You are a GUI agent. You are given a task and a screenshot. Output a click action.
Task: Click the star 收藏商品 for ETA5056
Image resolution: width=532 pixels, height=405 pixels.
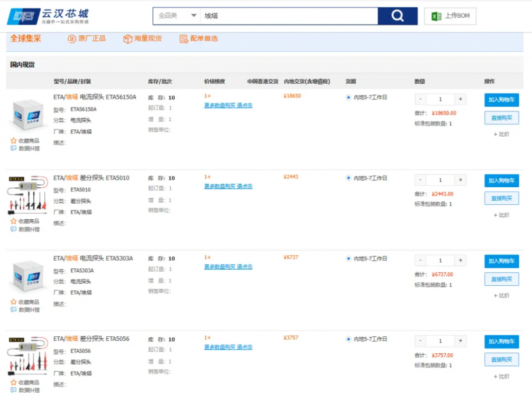pos(14,383)
